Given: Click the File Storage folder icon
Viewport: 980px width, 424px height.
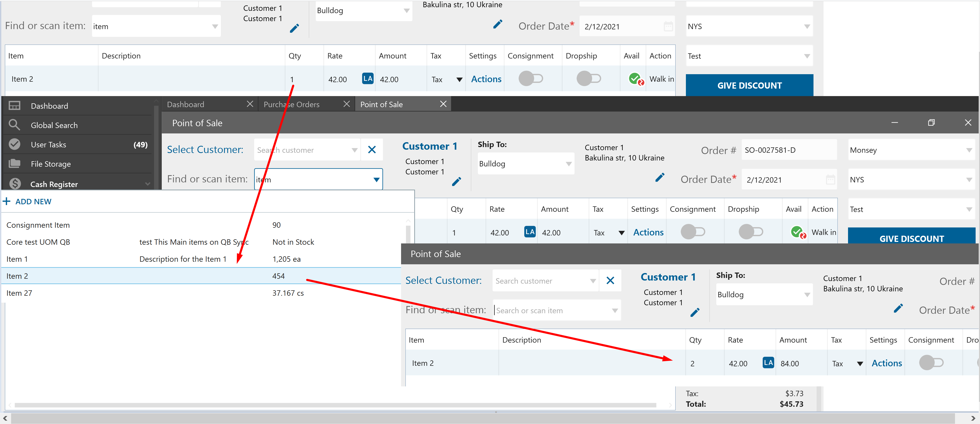Looking at the screenshot, I should pyautogui.click(x=14, y=164).
